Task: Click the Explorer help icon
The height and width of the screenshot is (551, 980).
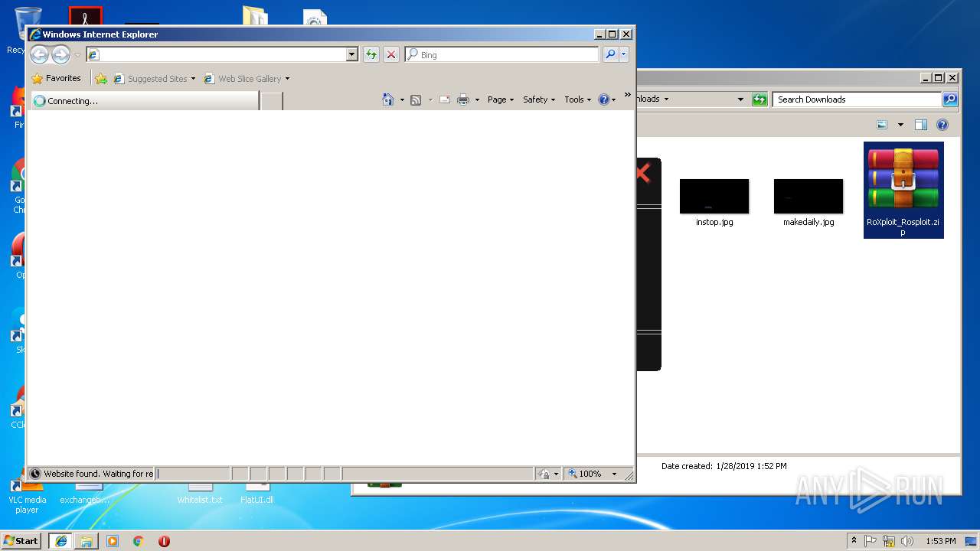Action: pyautogui.click(x=942, y=125)
